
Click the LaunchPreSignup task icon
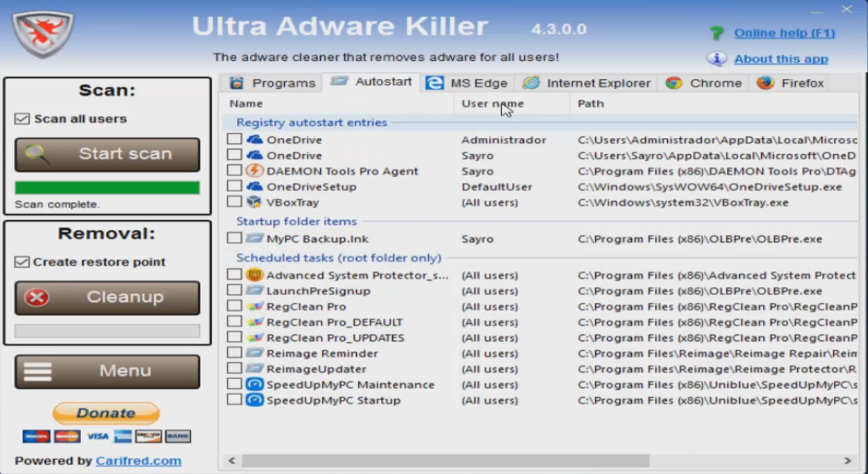(x=254, y=291)
